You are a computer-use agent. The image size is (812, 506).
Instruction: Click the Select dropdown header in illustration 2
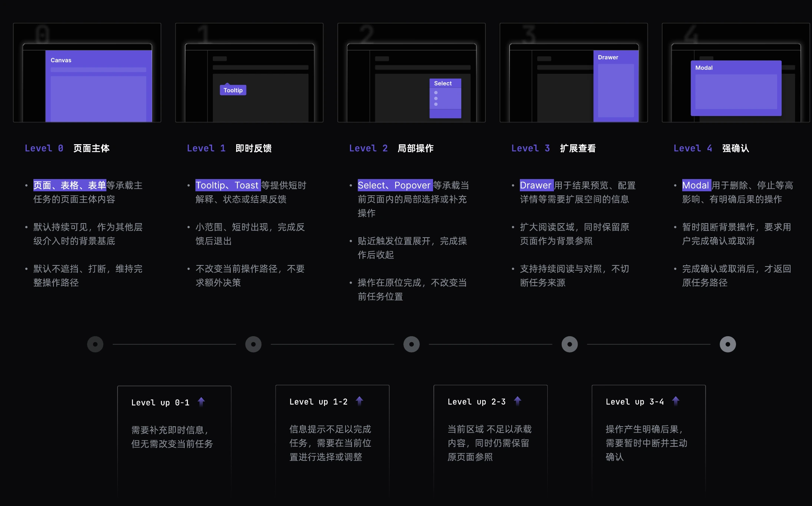(445, 83)
